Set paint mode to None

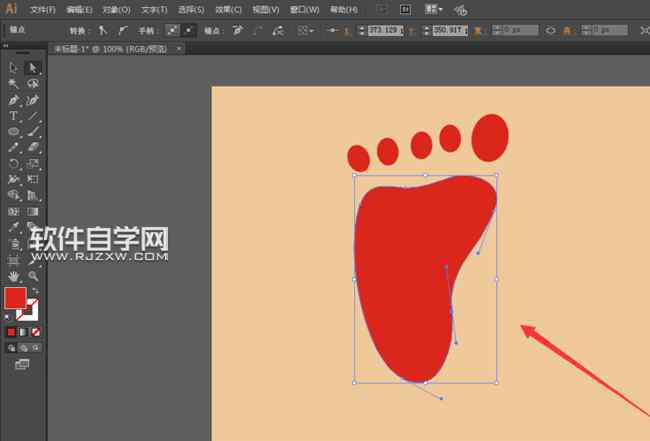(x=36, y=331)
